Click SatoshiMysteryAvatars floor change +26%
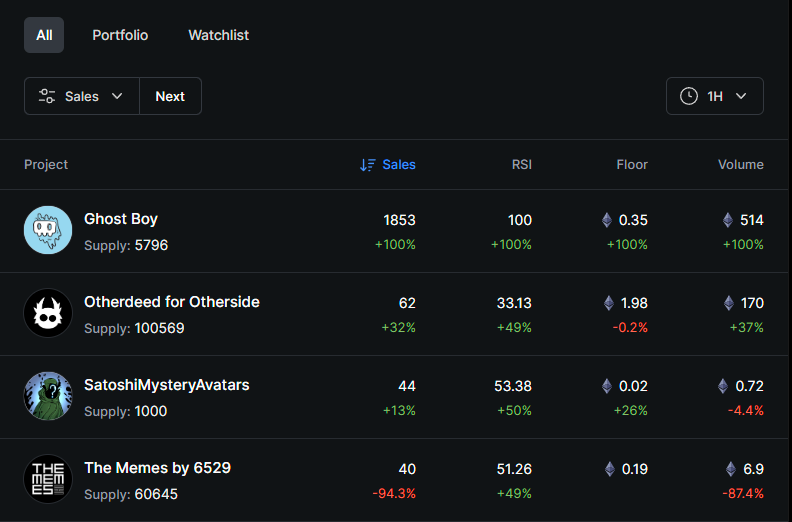 click(x=630, y=410)
